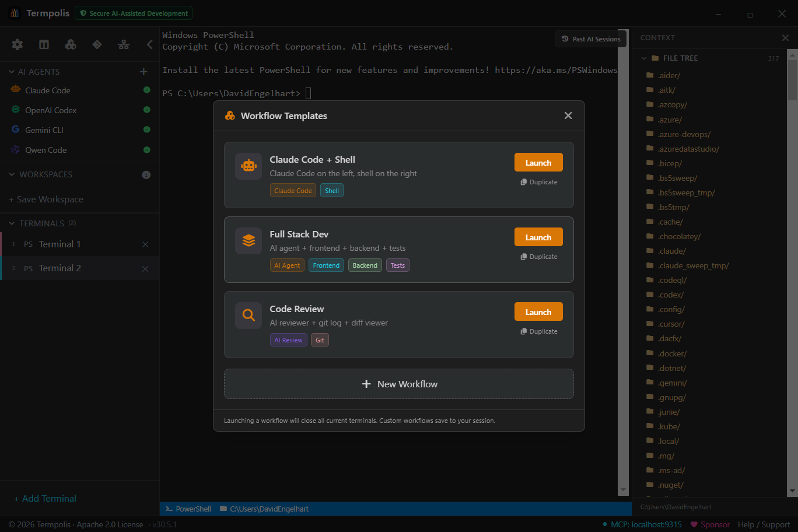Add a new AI agent with the plus icon
The width and height of the screenshot is (798, 532).
click(143, 72)
